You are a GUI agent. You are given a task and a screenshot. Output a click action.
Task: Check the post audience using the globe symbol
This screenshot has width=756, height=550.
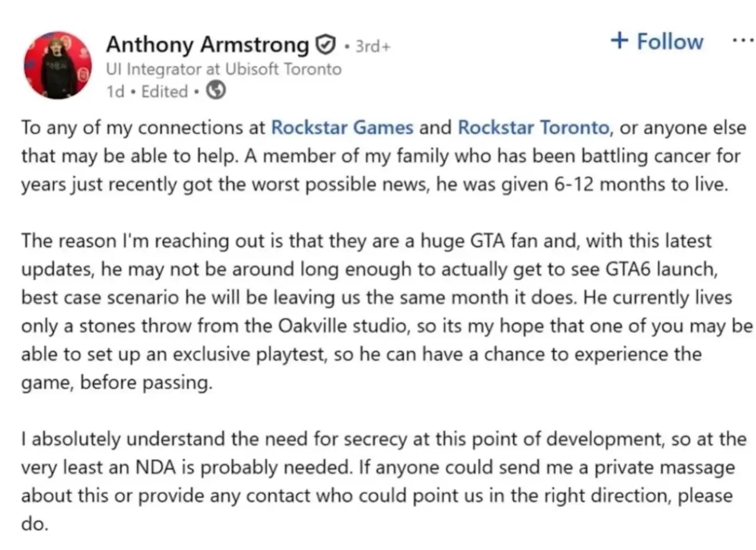(216, 91)
